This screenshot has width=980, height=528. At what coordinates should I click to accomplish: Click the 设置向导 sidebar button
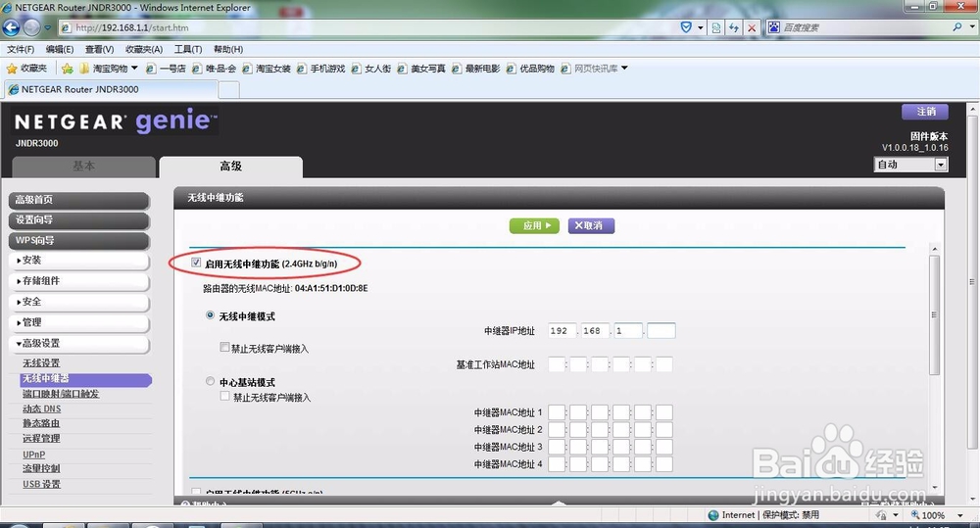(x=78, y=220)
